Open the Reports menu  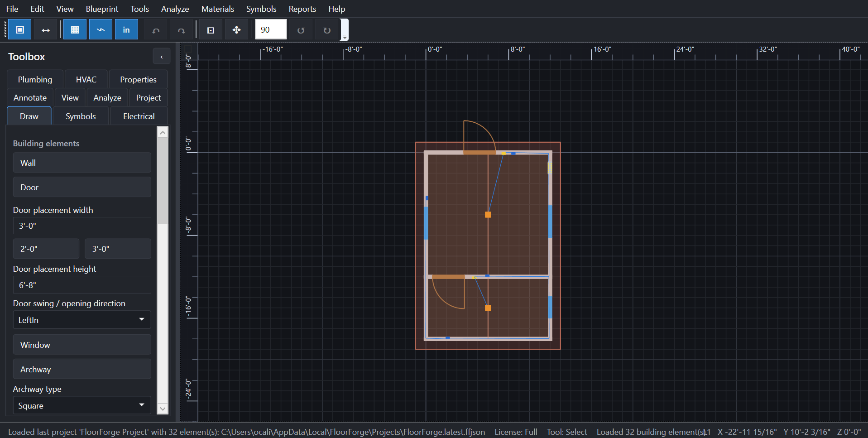coord(302,9)
